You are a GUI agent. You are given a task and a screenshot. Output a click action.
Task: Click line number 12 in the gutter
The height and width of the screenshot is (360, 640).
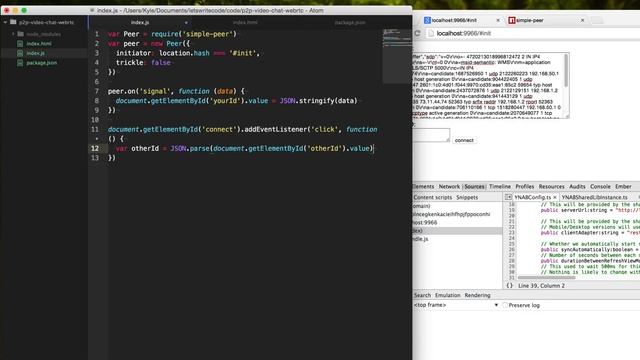[95, 148]
